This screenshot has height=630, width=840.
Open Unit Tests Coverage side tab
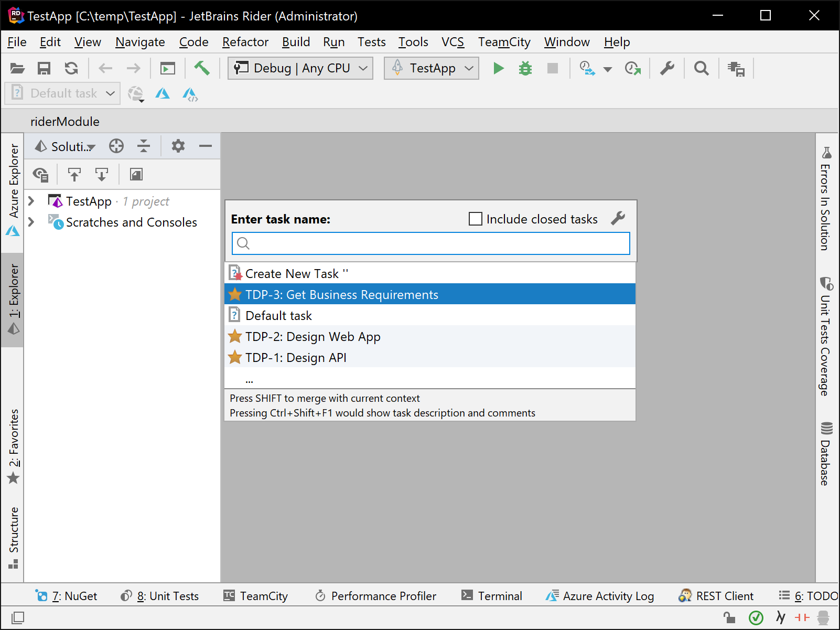pyautogui.click(x=826, y=336)
